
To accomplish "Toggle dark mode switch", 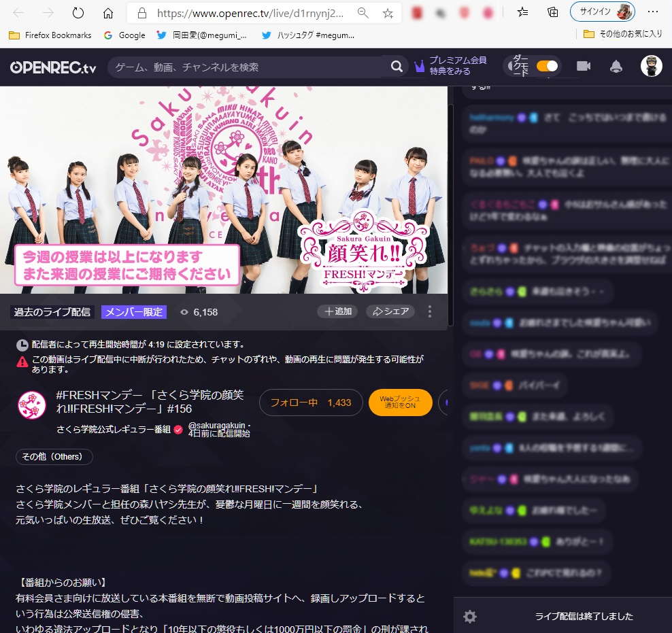I will 547,66.
